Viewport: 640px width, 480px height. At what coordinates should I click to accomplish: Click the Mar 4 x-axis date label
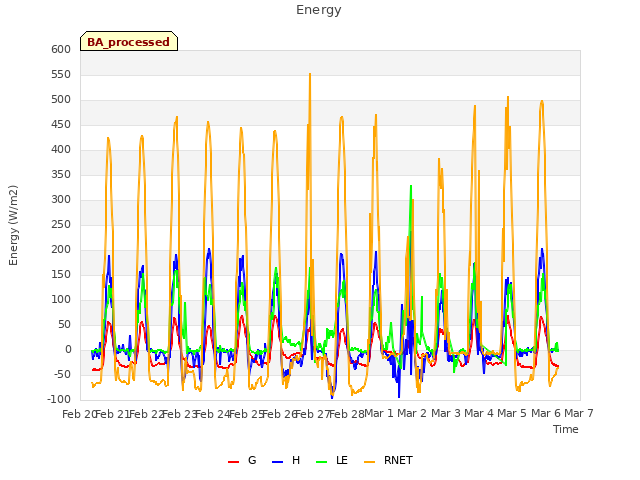pos(479,414)
